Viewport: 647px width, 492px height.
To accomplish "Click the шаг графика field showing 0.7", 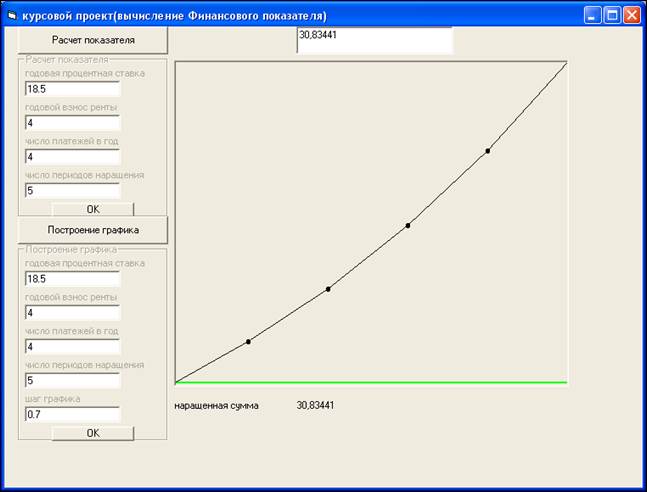I will pos(72,414).
